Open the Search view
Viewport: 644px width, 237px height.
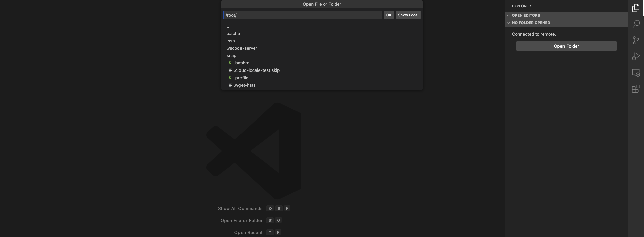click(x=636, y=24)
